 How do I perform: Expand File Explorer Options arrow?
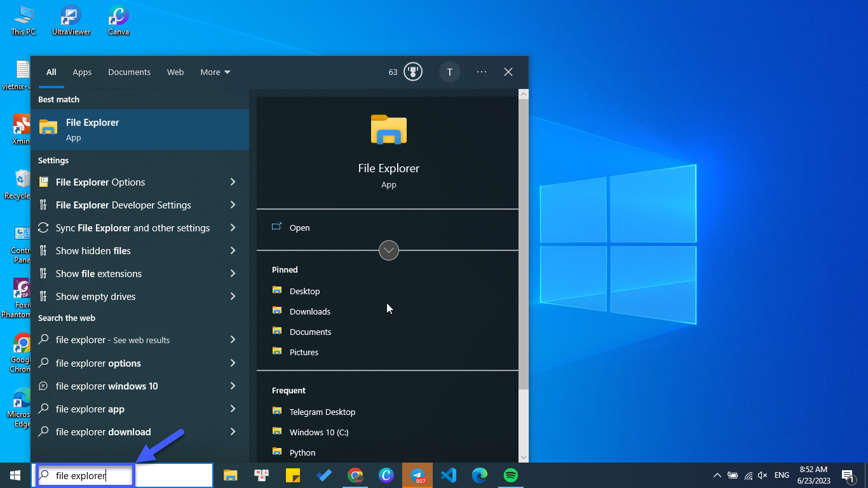233,182
